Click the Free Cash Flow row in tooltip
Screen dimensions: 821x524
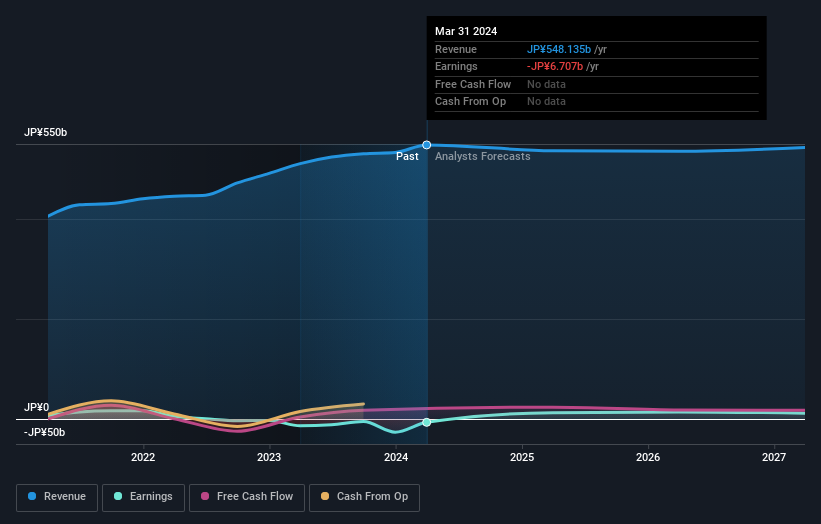coord(596,84)
